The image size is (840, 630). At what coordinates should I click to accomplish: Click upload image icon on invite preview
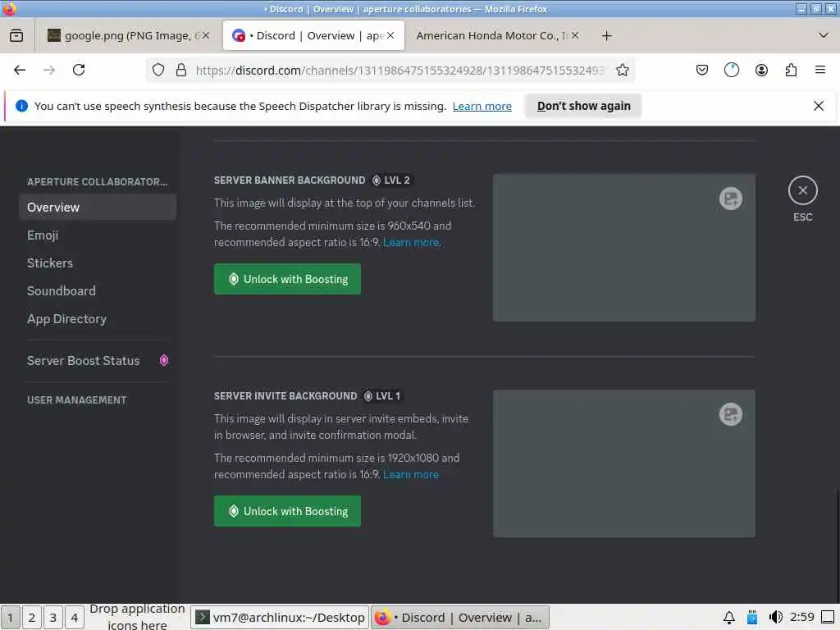tap(730, 414)
